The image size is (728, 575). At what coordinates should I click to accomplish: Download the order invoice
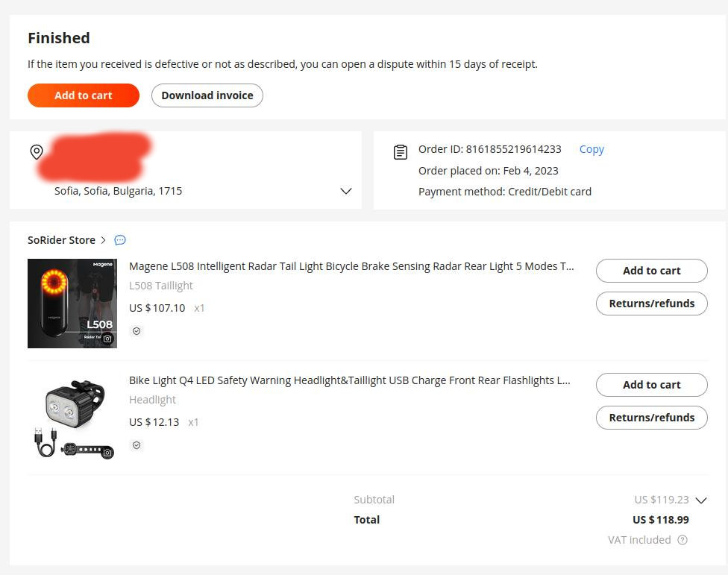pos(207,95)
